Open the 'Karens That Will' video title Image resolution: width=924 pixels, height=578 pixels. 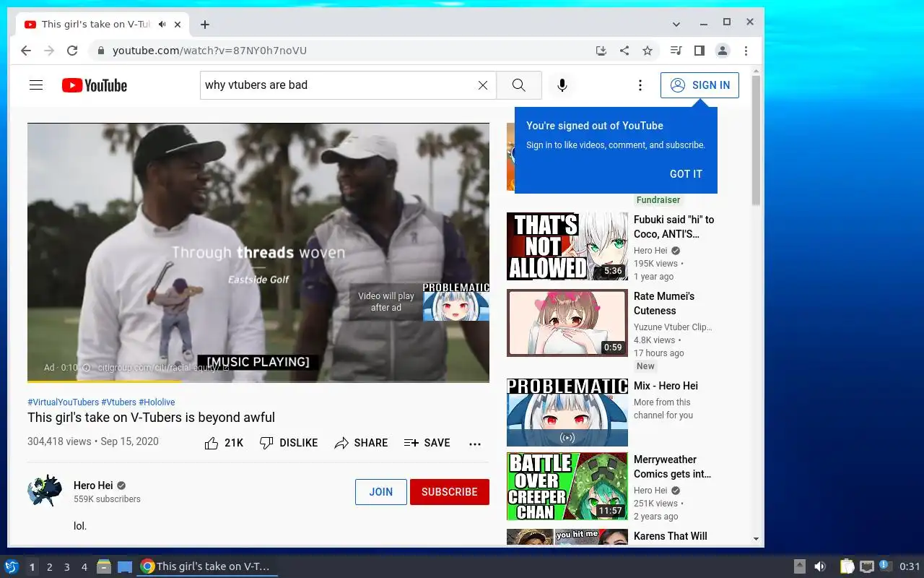671,536
